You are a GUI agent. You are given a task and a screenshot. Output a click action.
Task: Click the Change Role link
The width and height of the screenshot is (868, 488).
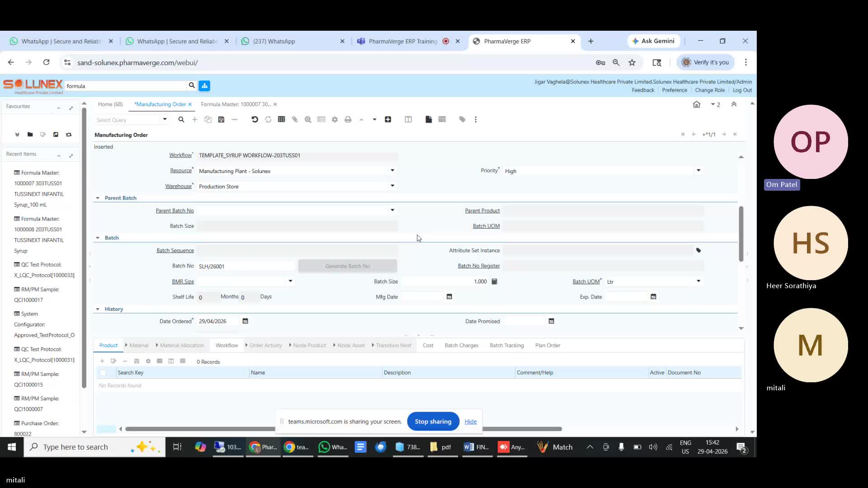pyautogui.click(x=710, y=90)
